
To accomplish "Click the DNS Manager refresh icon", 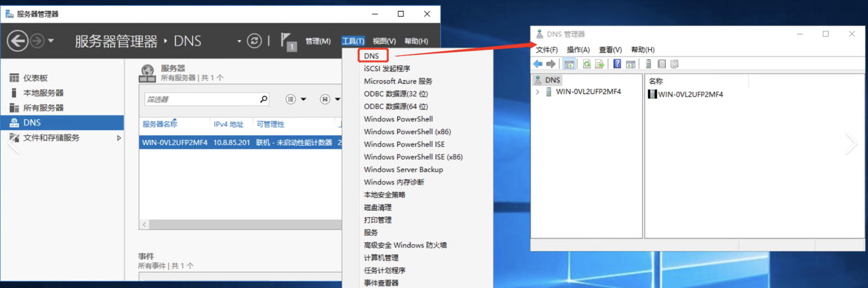I will click(587, 64).
